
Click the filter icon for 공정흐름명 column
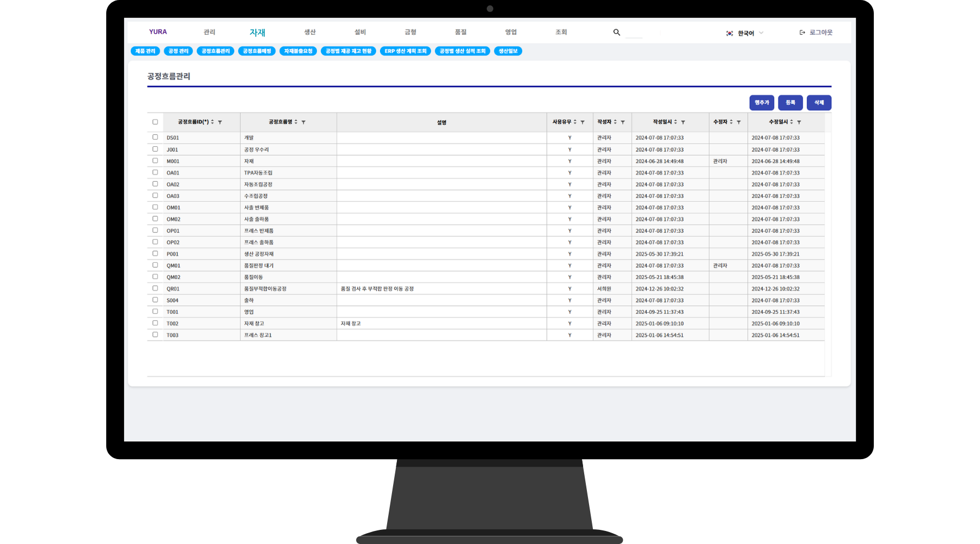pyautogui.click(x=303, y=122)
